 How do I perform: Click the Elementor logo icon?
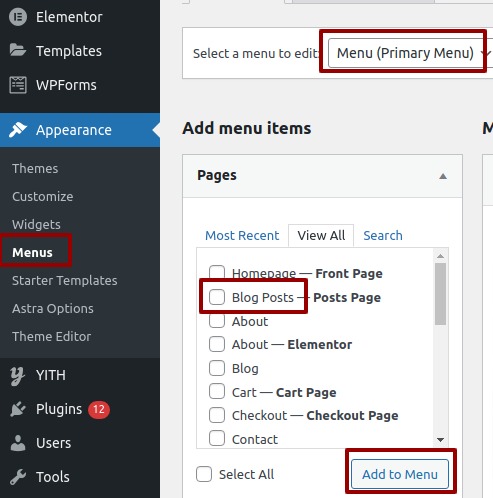[x=18, y=17]
